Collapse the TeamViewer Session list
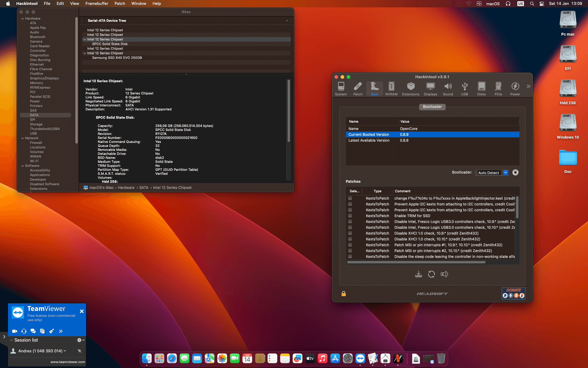 tap(12, 340)
